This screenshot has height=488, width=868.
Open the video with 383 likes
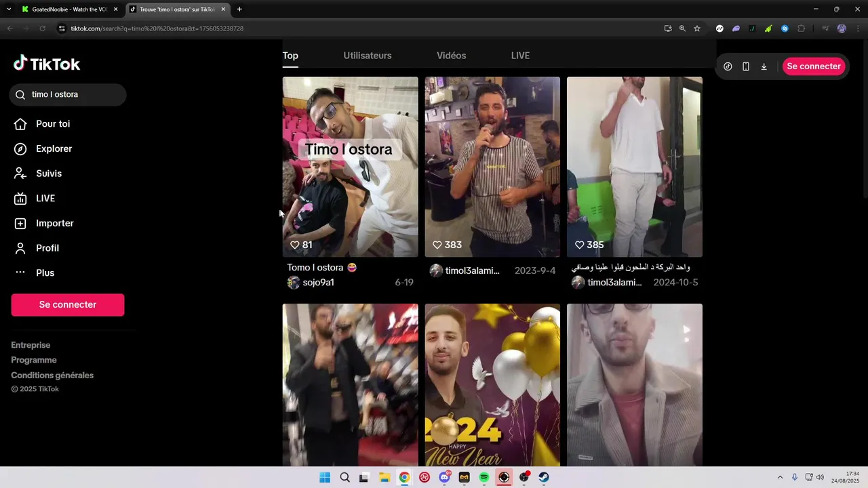pyautogui.click(x=492, y=167)
